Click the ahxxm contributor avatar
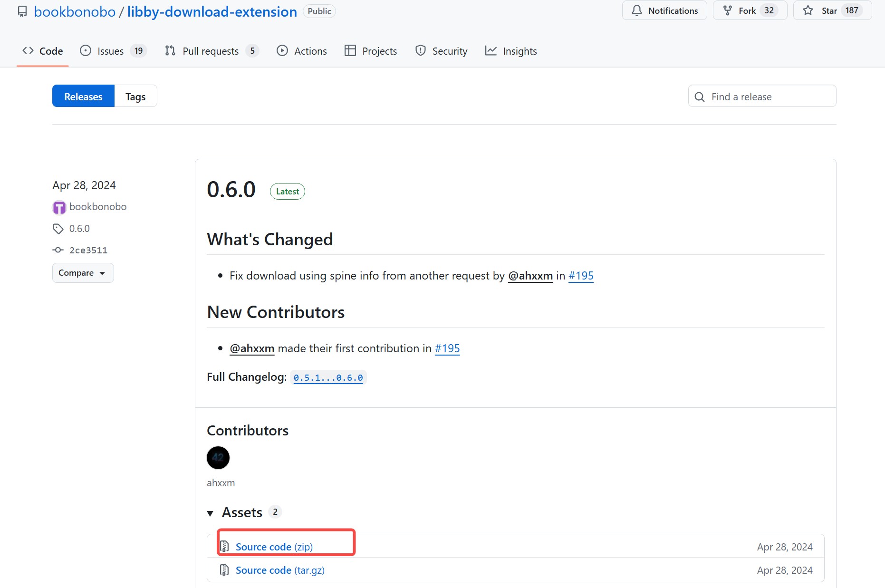 coord(218,458)
